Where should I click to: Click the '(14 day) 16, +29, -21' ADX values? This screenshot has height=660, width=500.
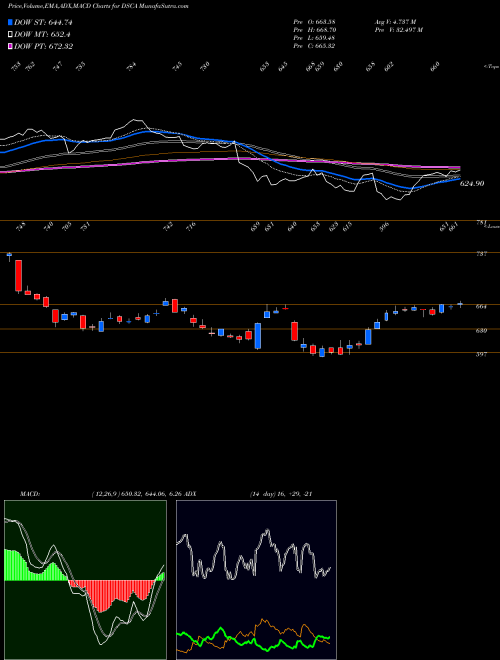tap(280, 494)
